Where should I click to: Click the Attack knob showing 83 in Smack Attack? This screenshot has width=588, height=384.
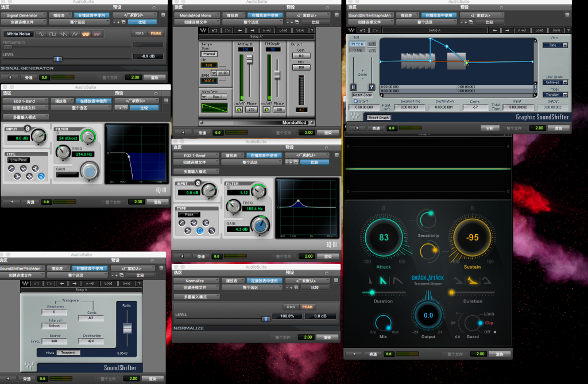click(384, 238)
